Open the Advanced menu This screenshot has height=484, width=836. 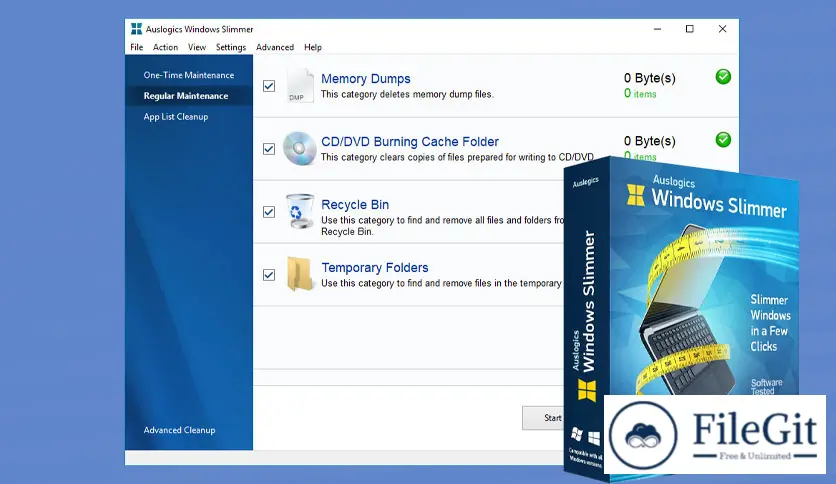click(275, 47)
